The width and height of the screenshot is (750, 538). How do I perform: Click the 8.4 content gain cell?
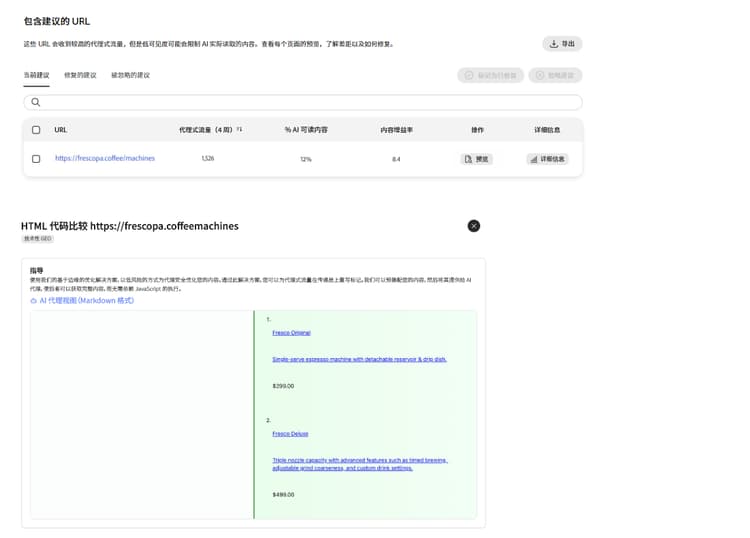tap(396, 159)
